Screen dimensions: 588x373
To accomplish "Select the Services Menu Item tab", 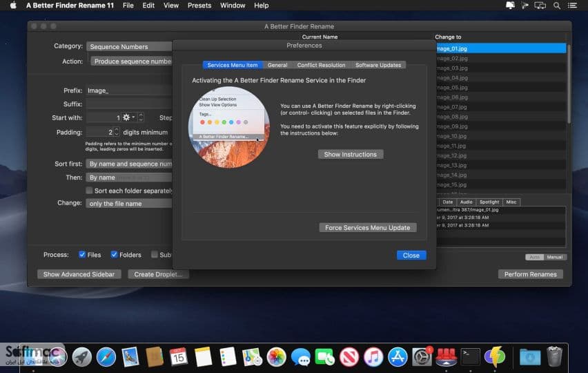I will [233, 65].
